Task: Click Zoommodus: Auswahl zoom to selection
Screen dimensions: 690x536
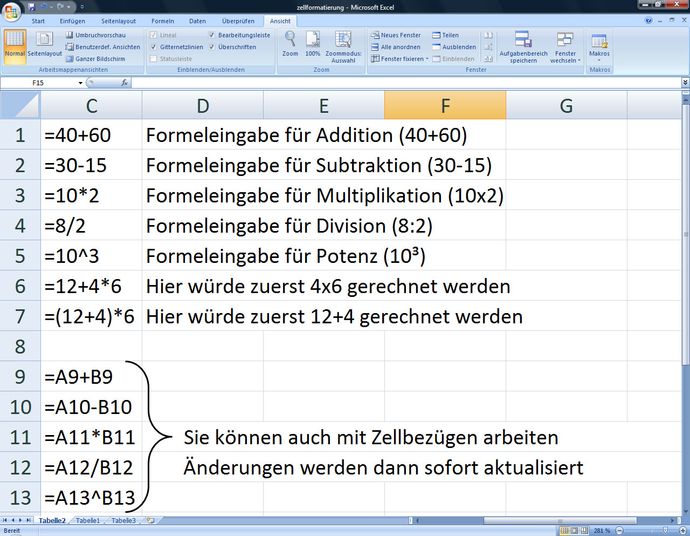Action: [343, 47]
